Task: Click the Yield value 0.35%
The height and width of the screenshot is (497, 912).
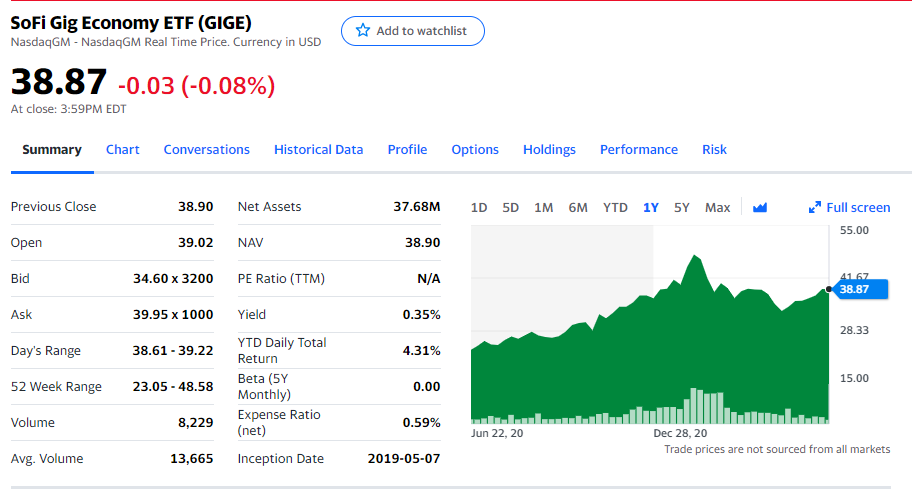Action: pyautogui.click(x=422, y=315)
